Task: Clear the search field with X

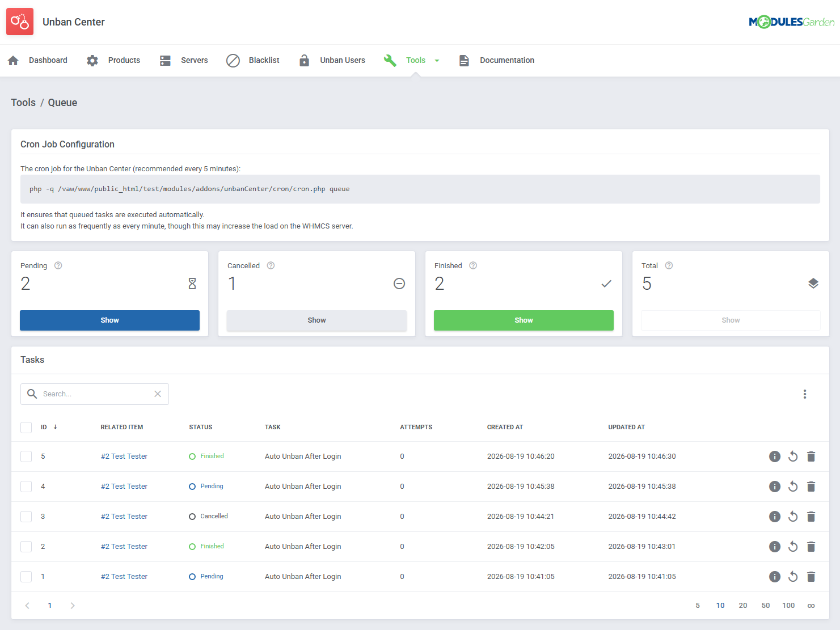Action: (158, 394)
